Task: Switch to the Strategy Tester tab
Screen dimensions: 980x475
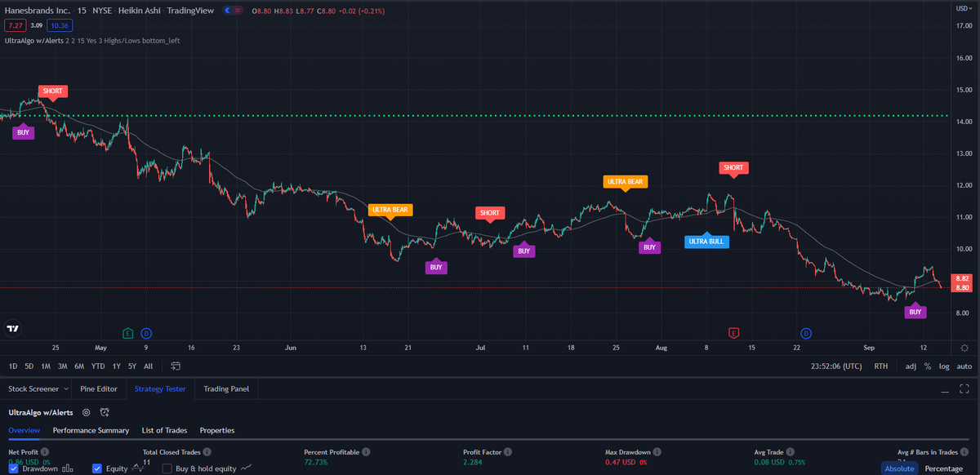Action: 160,388
